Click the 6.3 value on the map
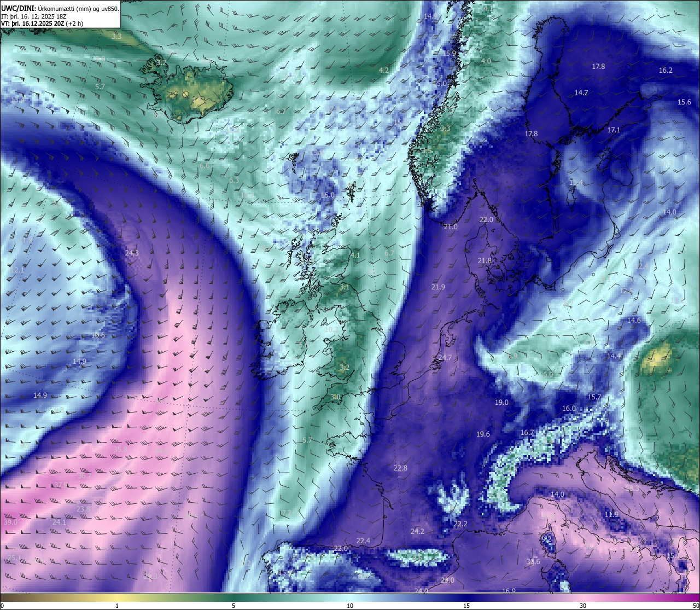 tap(234, 180)
